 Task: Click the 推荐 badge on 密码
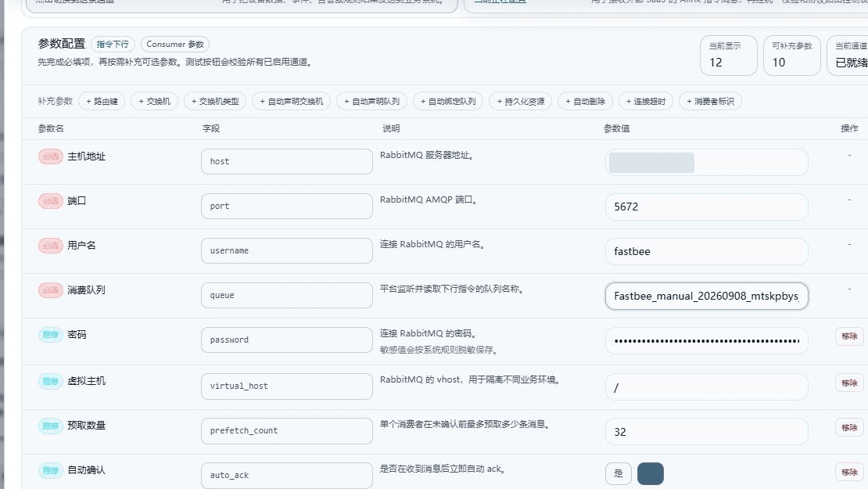tap(50, 335)
